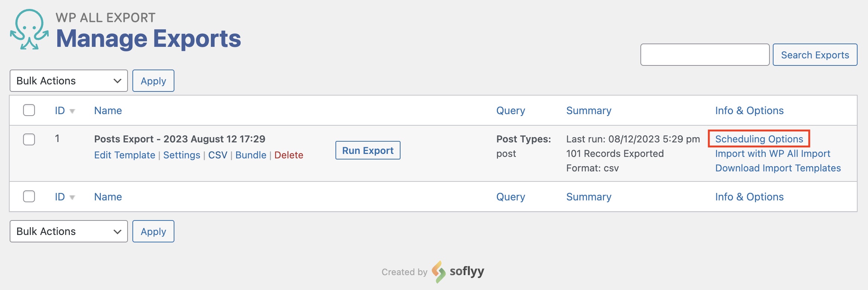This screenshot has width=868, height=290.
Task: Click ID sort arrow in header row
Action: pos(73,111)
